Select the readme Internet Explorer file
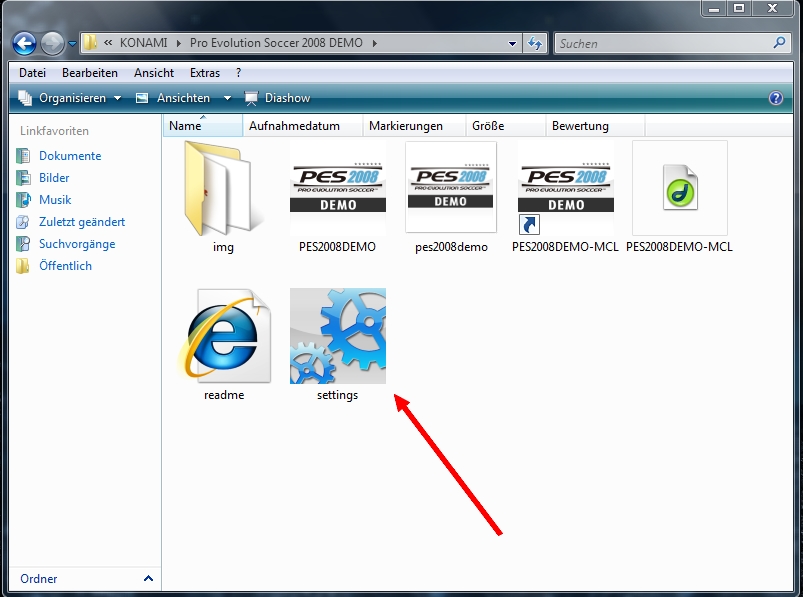Viewport: 803px width, 597px height. coord(224,336)
